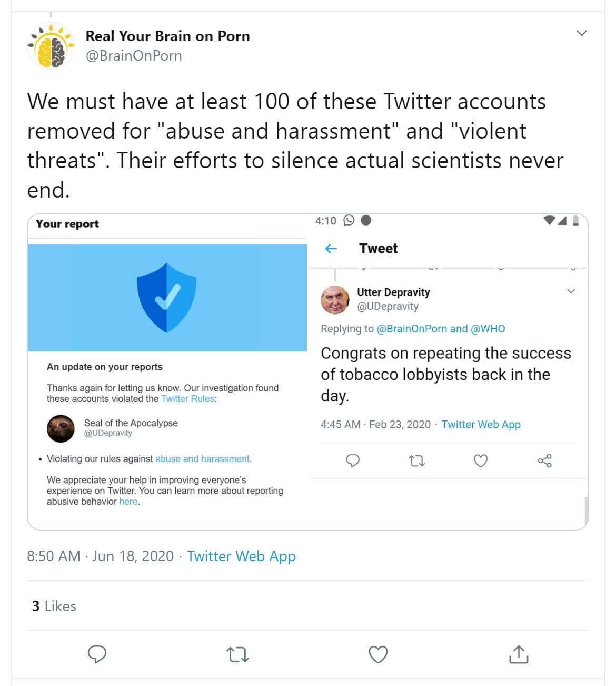This screenshot has width=616, height=686.
Task: Click the heart icon in embedded tweet
Action: pyautogui.click(x=481, y=461)
